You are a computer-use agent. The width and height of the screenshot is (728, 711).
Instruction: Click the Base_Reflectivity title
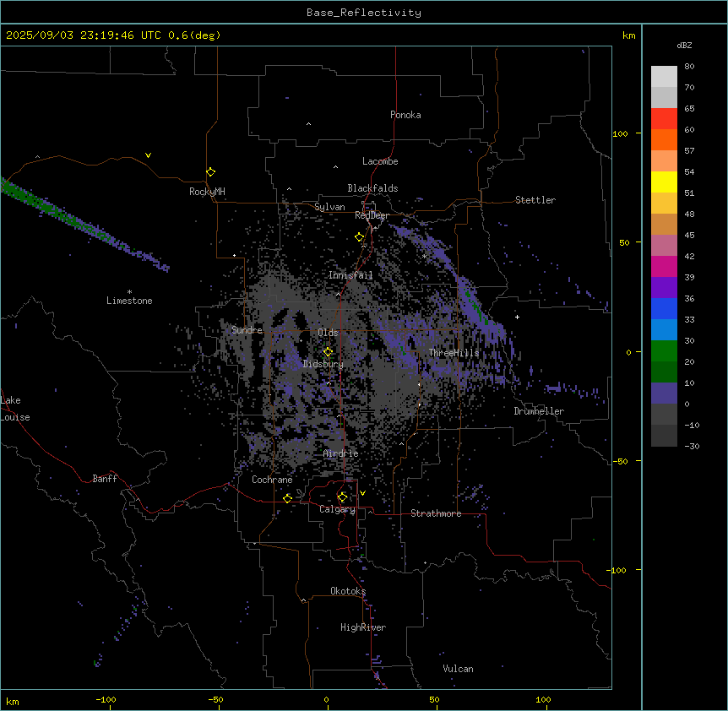(x=364, y=13)
